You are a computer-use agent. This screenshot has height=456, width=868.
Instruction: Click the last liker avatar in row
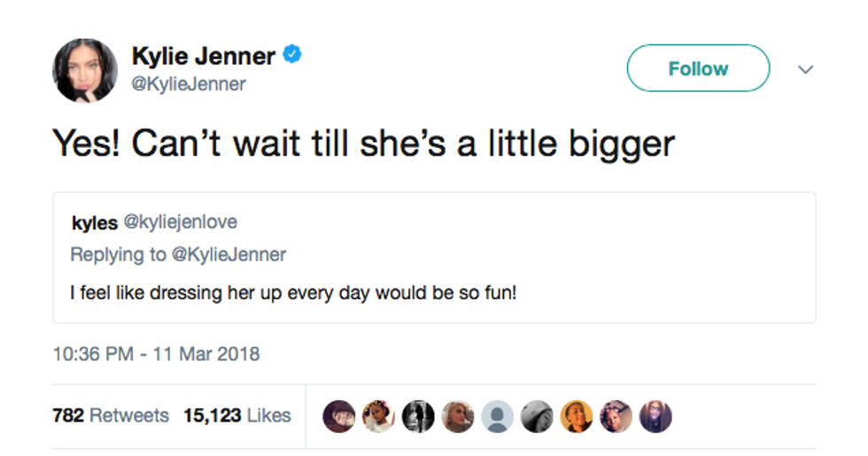(x=655, y=415)
